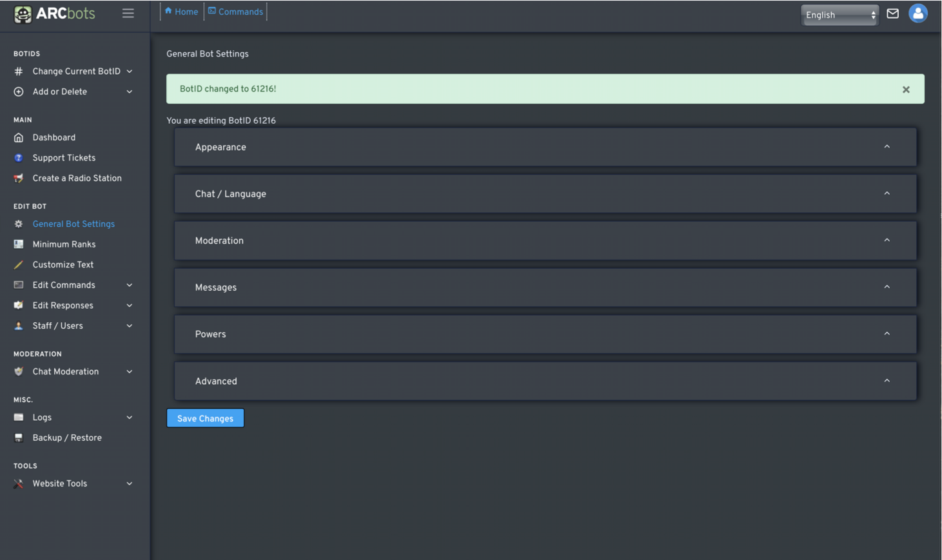Go to the Home tab

(182, 12)
